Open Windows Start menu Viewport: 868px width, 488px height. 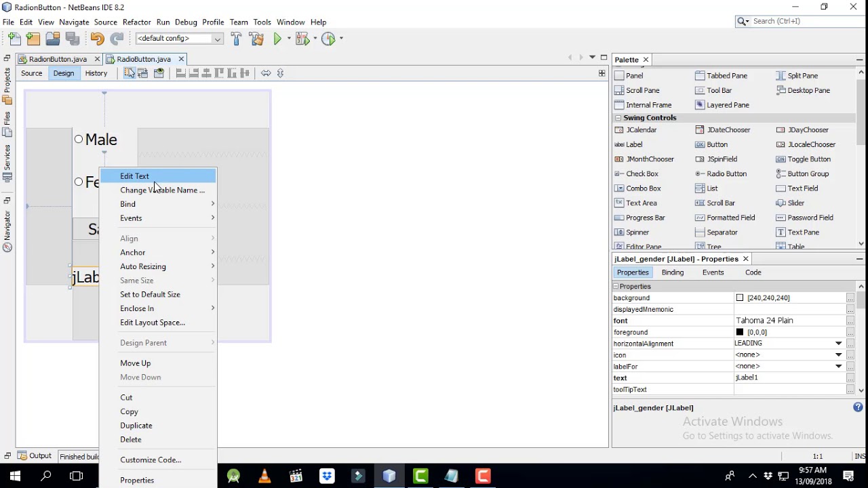coord(15,476)
